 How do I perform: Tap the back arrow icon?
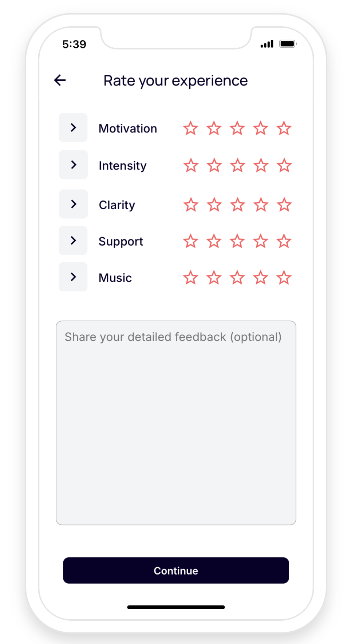click(60, 80)
